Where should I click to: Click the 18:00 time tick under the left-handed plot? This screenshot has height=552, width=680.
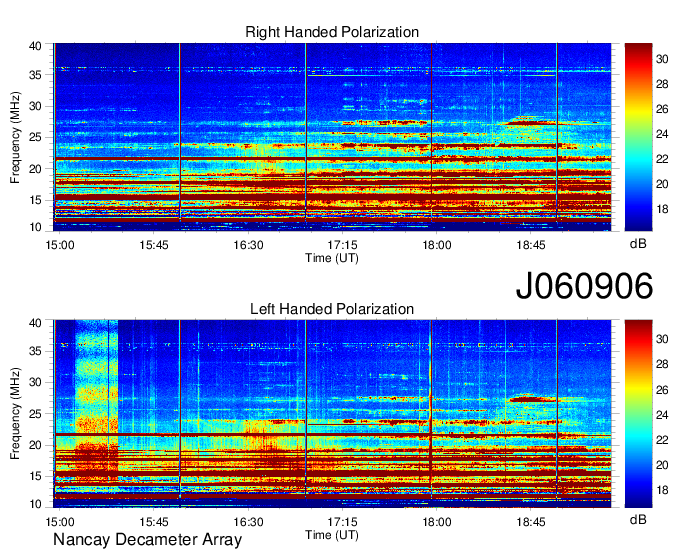point(437,522)
